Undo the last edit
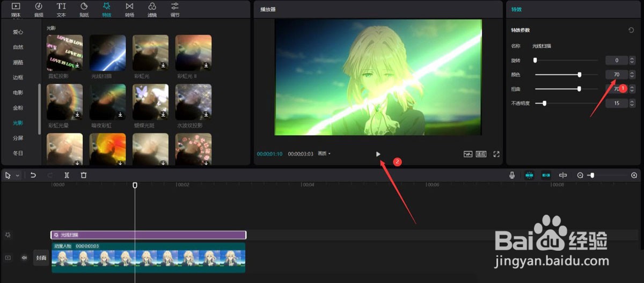Viewport: 644px width, 283px height. click(33, 175)
